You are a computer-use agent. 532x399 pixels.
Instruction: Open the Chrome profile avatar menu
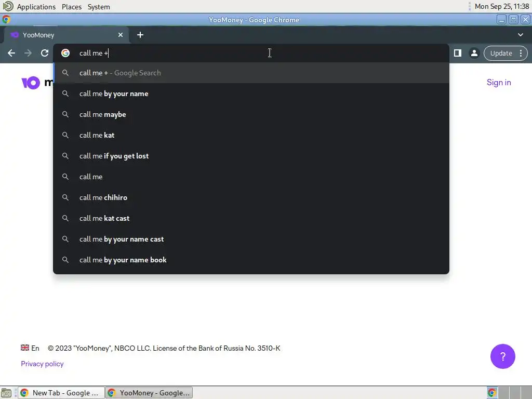(x=474, y=54)
